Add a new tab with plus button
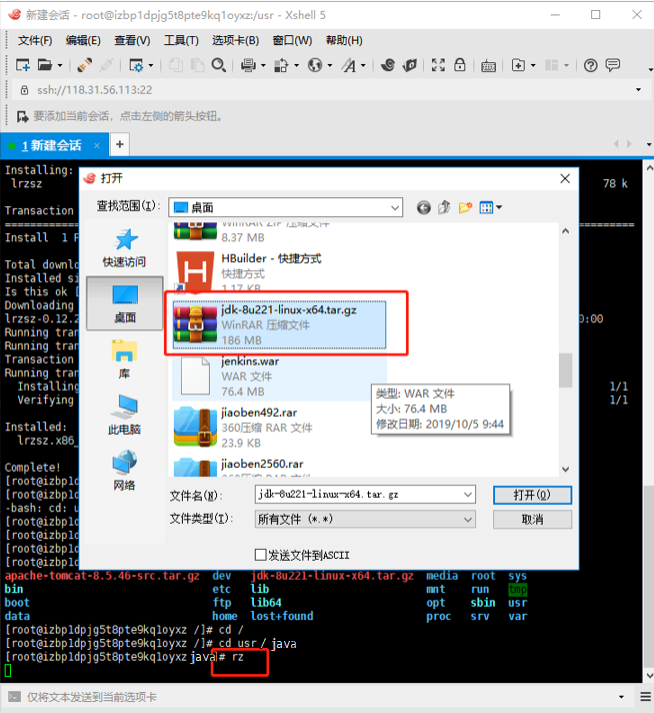 coord(120,145)
